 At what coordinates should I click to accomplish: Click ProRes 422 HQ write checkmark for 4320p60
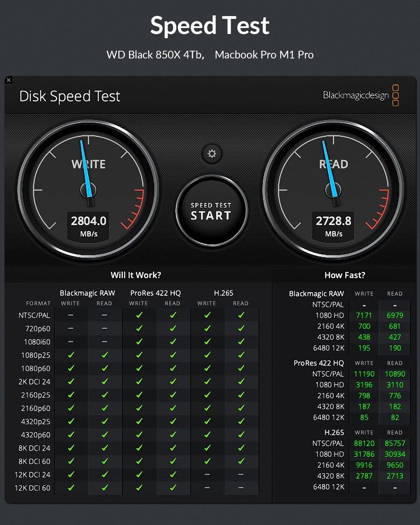click(x=139, y=435)
